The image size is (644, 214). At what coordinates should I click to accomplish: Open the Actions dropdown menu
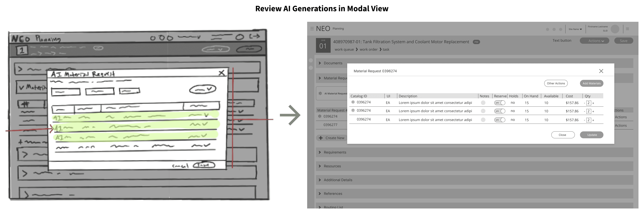[594, 41]
